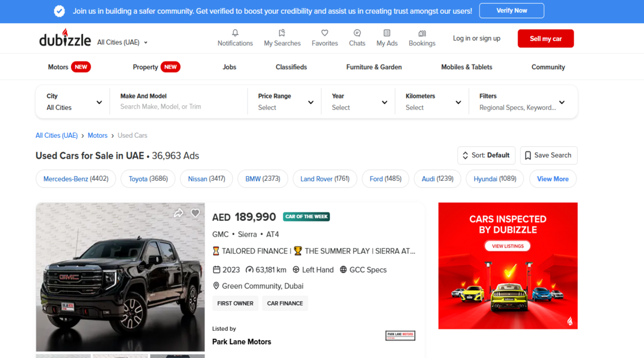Click the TAILORED FINANCE listing title
Screen dimensions: 644x358
pyautogui.click(x=314, y=251)
